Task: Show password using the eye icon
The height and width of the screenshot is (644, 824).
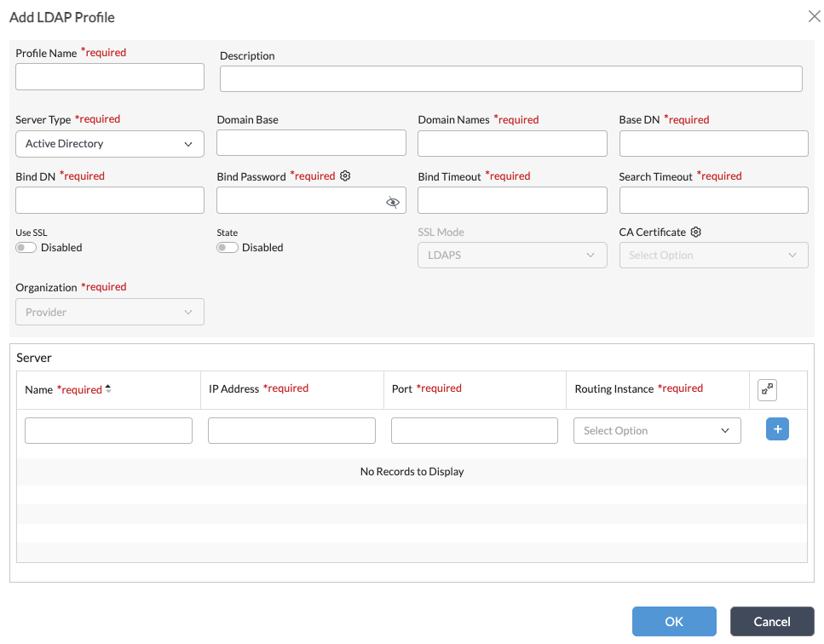Action: pos(392,202)
